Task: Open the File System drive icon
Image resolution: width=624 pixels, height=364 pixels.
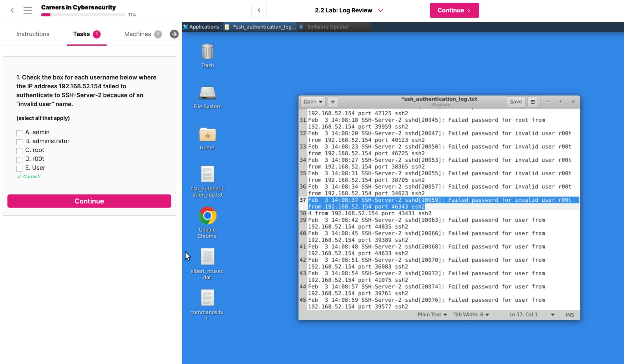Action: click(207, 94)
